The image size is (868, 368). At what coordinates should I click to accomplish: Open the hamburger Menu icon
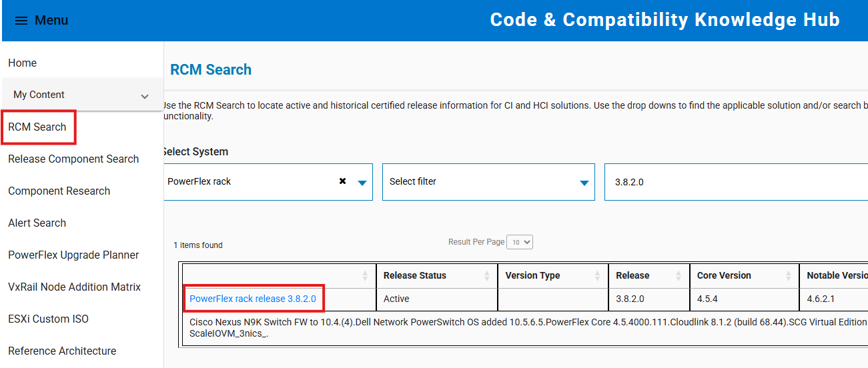pos(21,21)
